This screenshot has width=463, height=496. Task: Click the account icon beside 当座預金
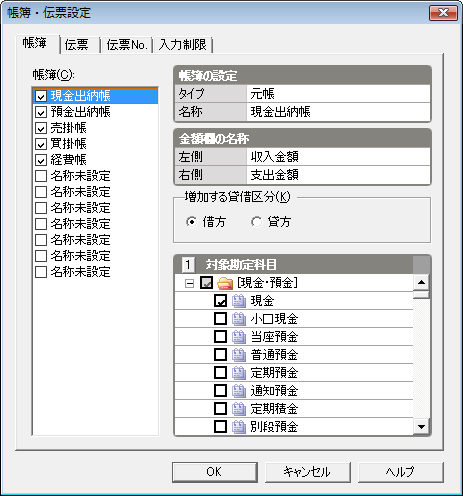coord(239,337)
